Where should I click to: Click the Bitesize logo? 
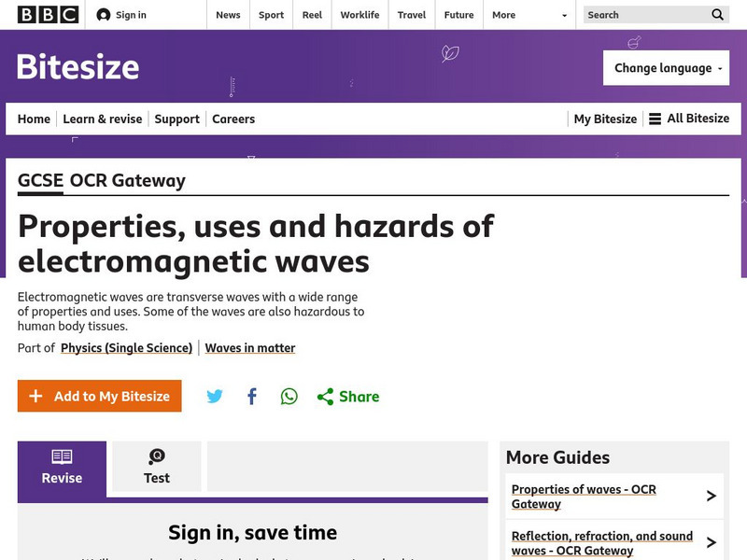pyautogui.click(x=78, y=67)
